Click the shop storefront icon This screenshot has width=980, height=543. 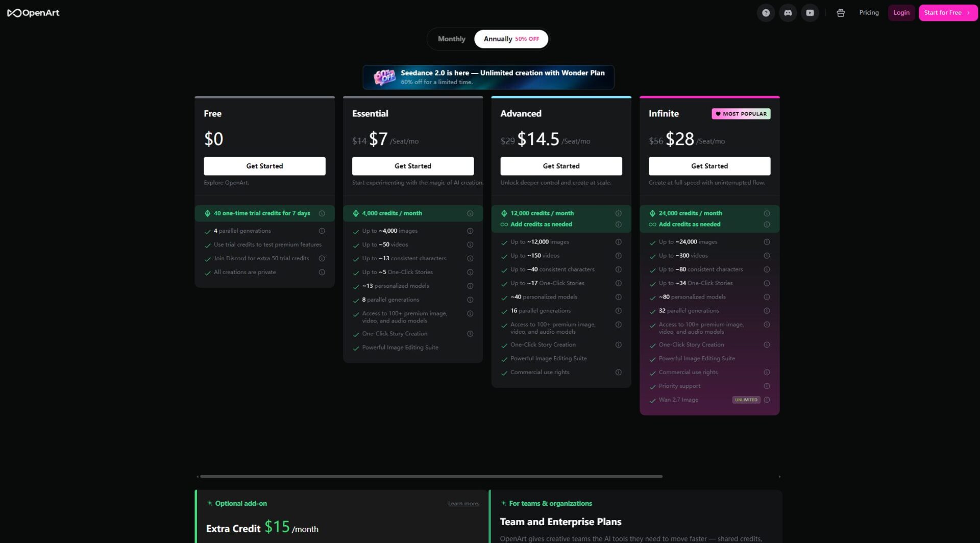(841, 13)
